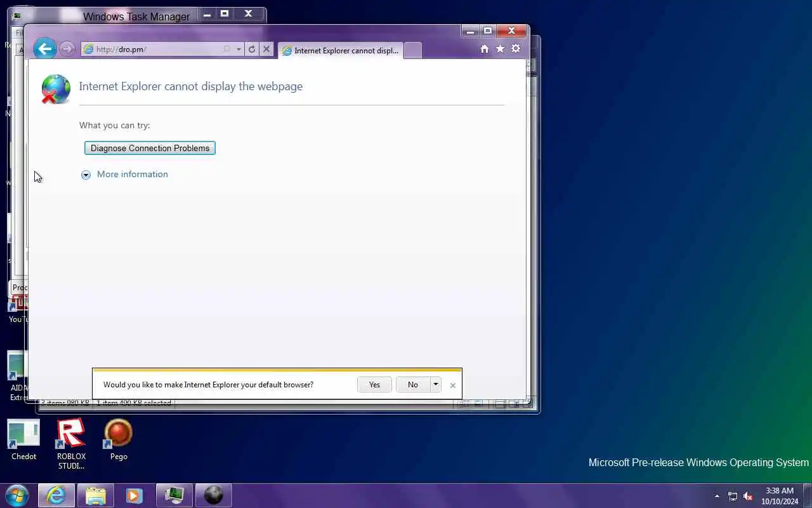Image resolution: width=812 pixels, height=508 pixels.
Task: Open the Tools gear menu
Action: [x=516, y=49]
